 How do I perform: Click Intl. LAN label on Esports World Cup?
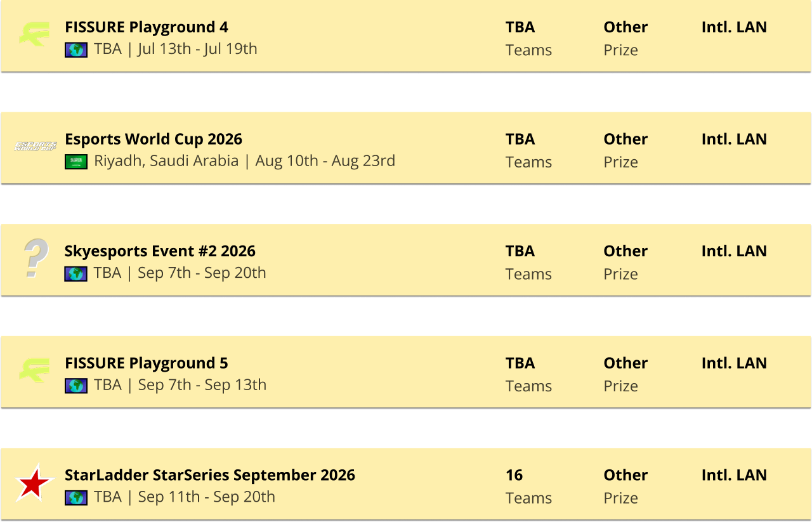[734, 139]
